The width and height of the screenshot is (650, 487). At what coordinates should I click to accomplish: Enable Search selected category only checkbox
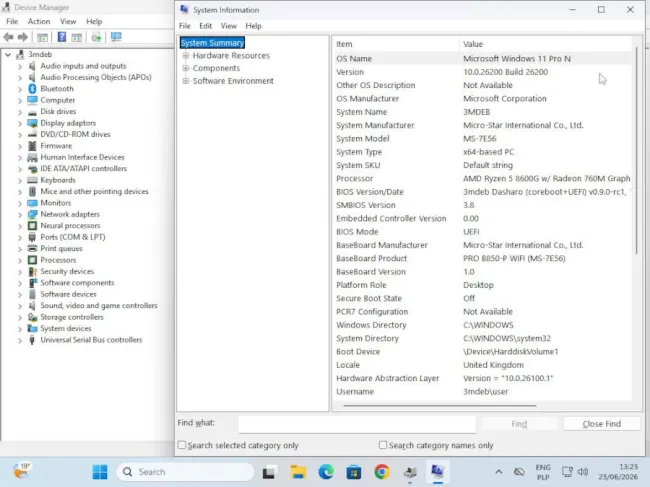(x=182, y=445)
